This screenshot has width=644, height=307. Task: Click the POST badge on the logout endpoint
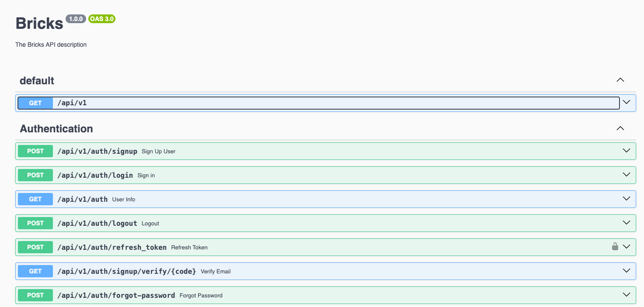pyautogui.click(x=35, y=223)
